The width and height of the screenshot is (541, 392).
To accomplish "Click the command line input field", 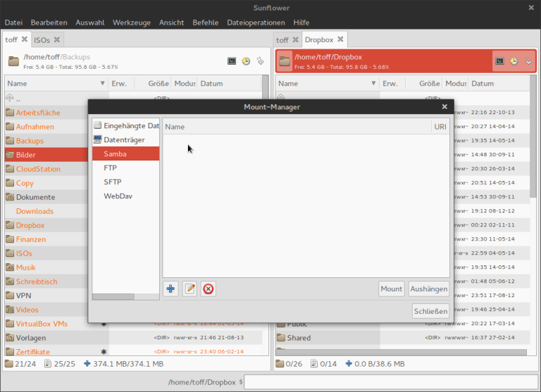I will [390, 382].
